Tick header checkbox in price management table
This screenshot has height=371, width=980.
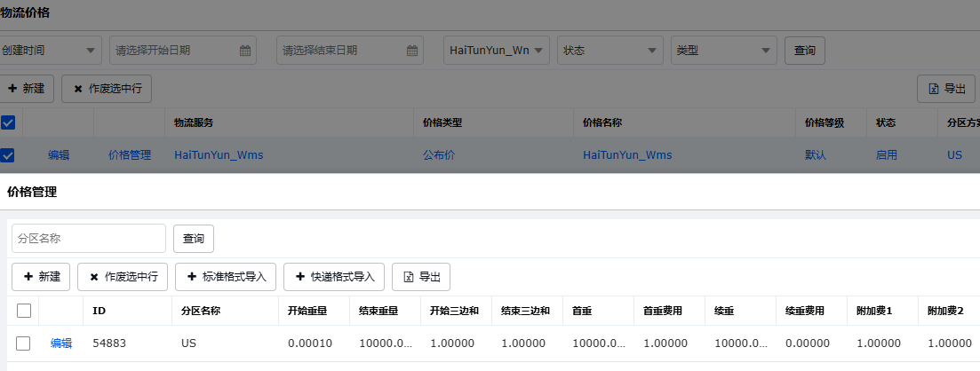tap(24, 311)
